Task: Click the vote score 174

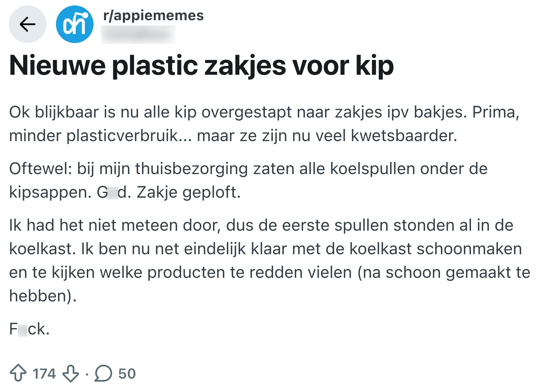Action: (x=44, y=373)
